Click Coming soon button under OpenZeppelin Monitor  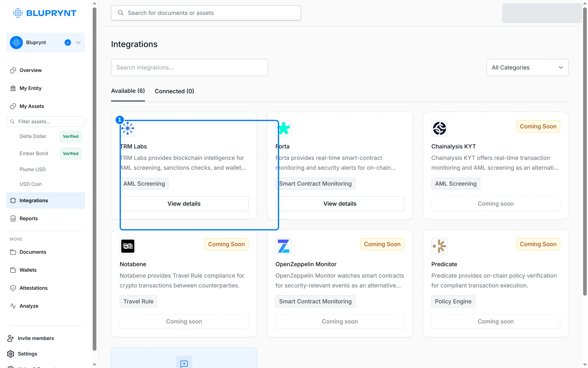coord(340,322)
